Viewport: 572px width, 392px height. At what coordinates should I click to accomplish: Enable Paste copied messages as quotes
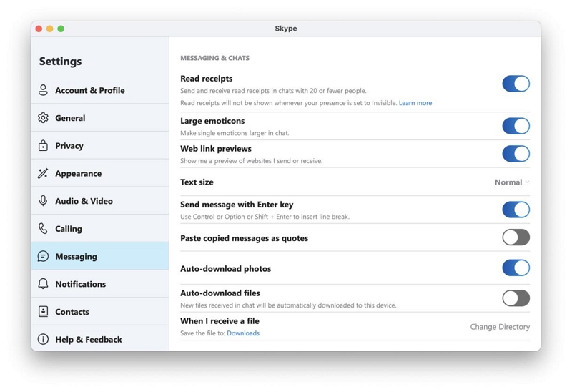[x=516, y=237]
